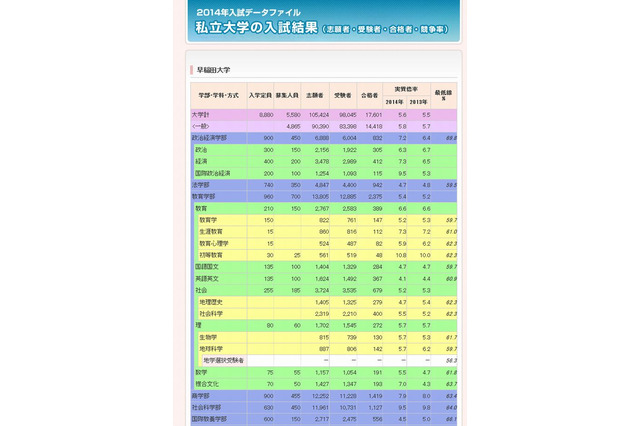Click the 98,045 examinees value
Screen dimensions: 640x426
tap(348, 115)
